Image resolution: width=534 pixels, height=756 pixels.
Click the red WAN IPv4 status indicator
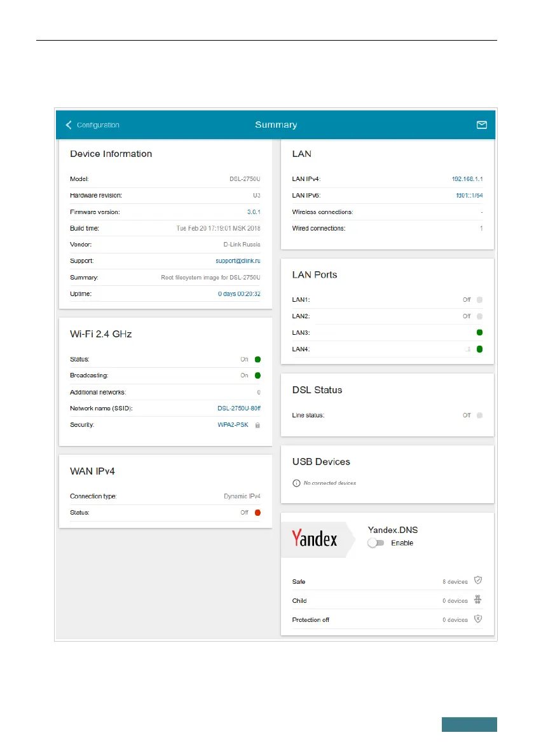click(257, 513)
